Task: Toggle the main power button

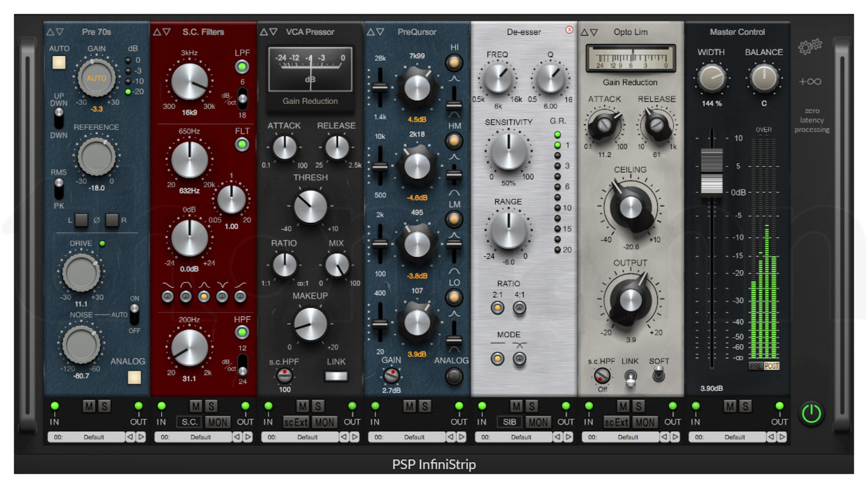Action: coord(811,413)
